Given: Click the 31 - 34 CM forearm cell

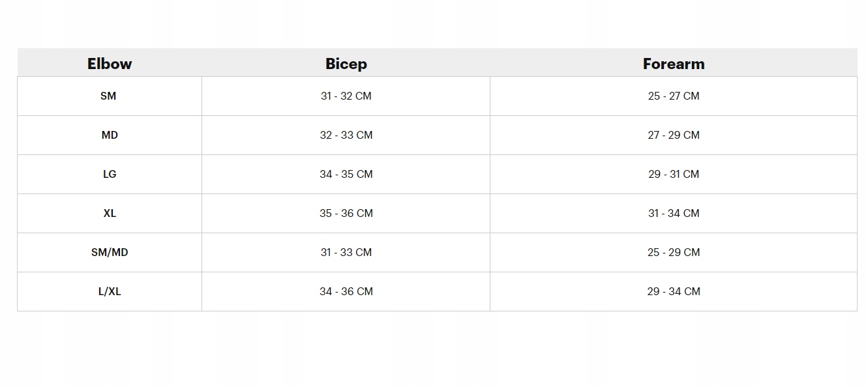Looking at the screenshot, I should pos(674,213).
